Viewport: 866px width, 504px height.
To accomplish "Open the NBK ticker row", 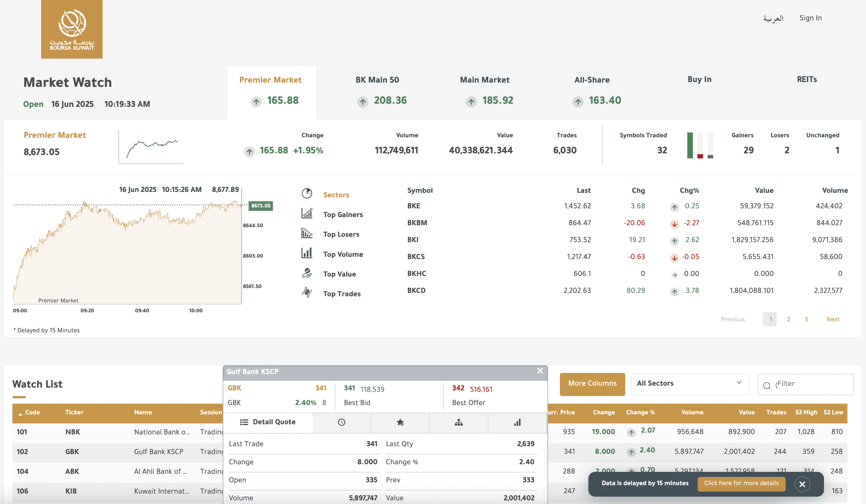I will click(72, 432).
